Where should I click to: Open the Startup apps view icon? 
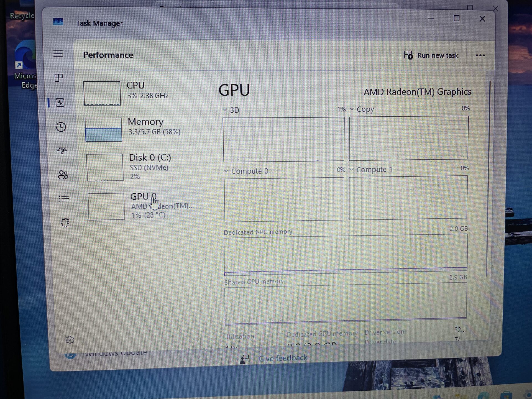point(62,151)
